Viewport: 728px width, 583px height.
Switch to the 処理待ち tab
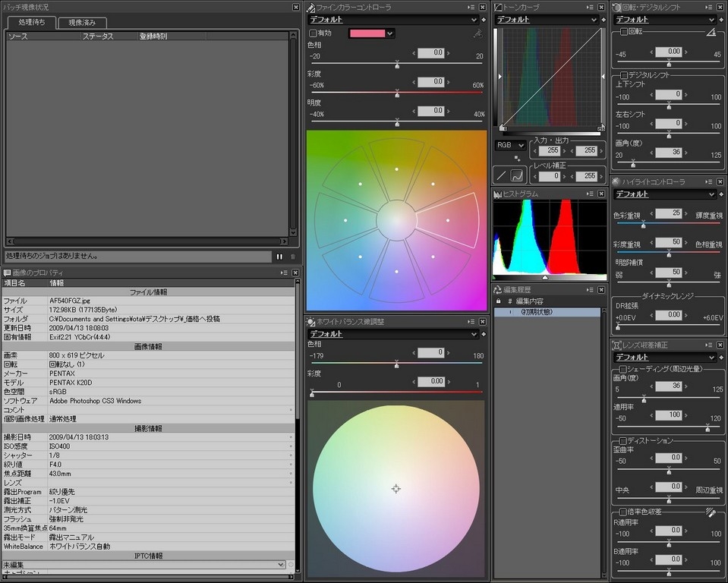pos(31,23)
